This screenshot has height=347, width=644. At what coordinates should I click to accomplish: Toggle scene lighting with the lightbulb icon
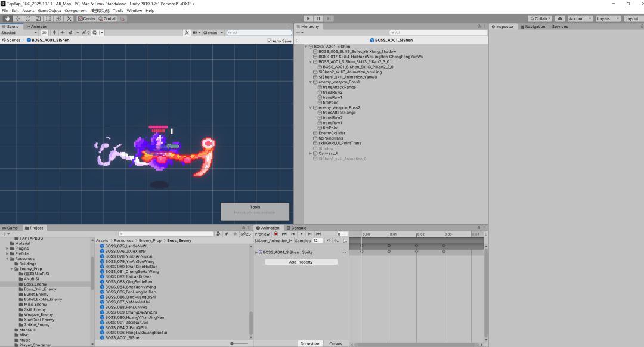pyautogui.click(x=54, y=33)
